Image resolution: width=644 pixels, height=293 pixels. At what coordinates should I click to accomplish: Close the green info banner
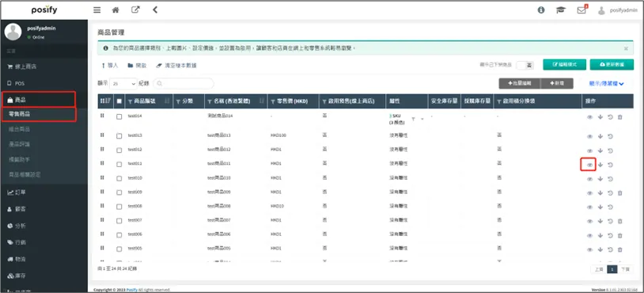(x=626, y=48)
